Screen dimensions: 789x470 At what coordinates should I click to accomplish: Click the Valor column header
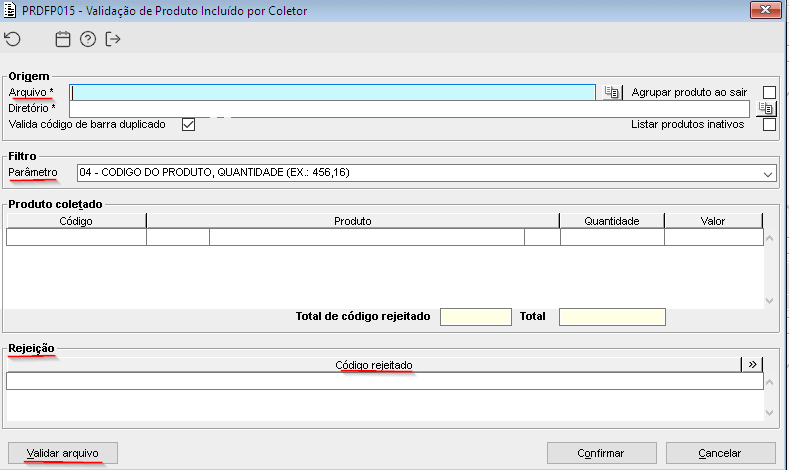[713, 221]
